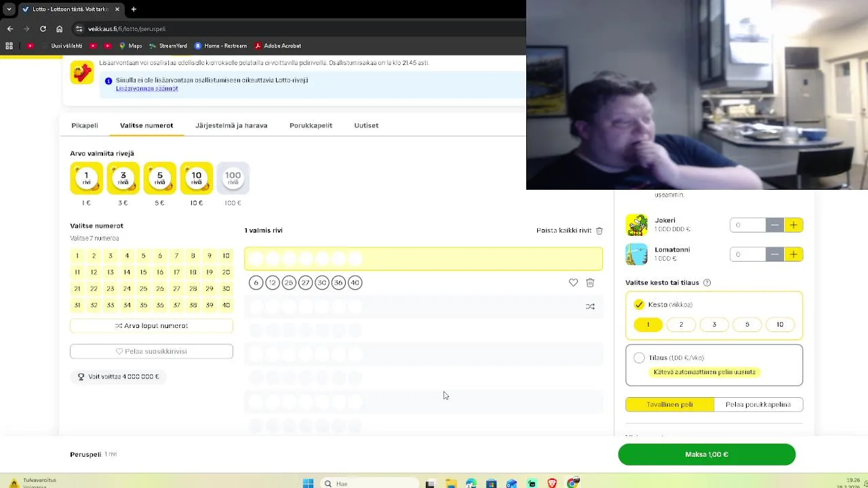Open the Valitse numerot tab
The height and width of the screenshot is (488, 868).
tap(146, 125)
